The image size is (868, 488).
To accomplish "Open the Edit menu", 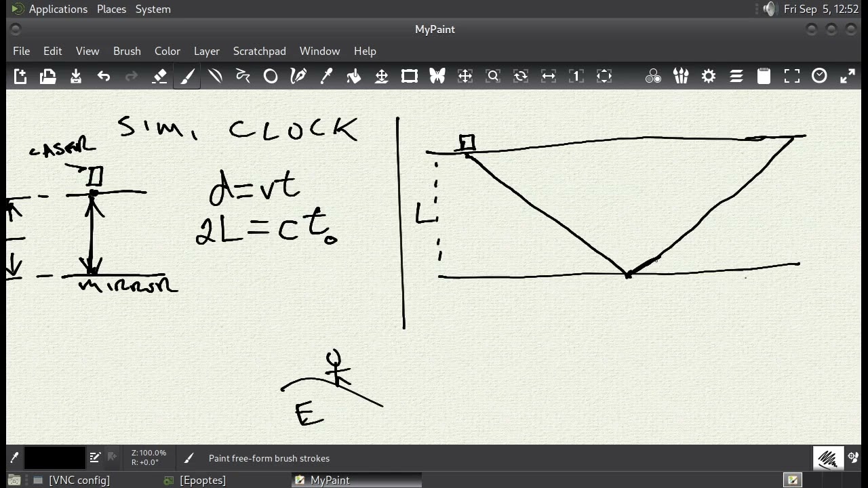I will pos(52,51).
